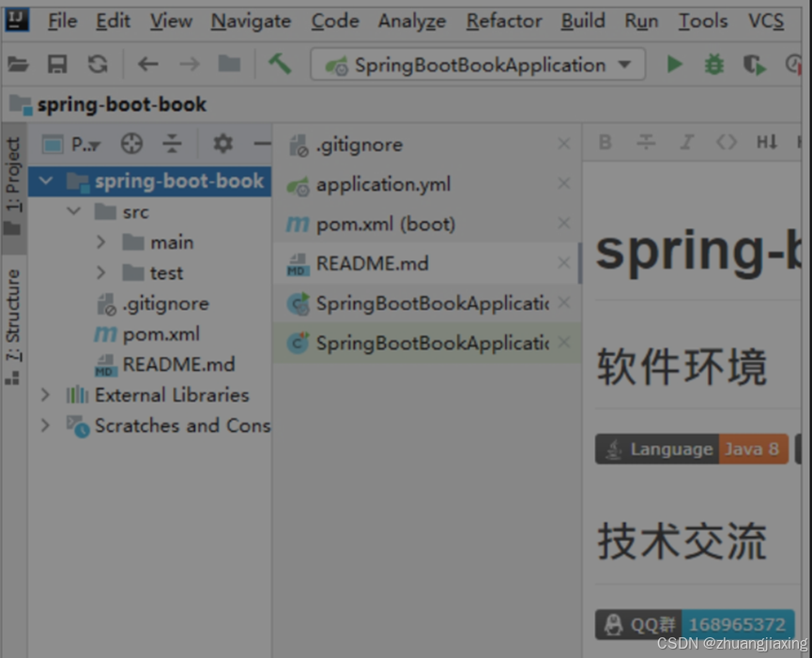Collapse the spring-boot-book root node

pyautogui.click(x=46, y=181)
